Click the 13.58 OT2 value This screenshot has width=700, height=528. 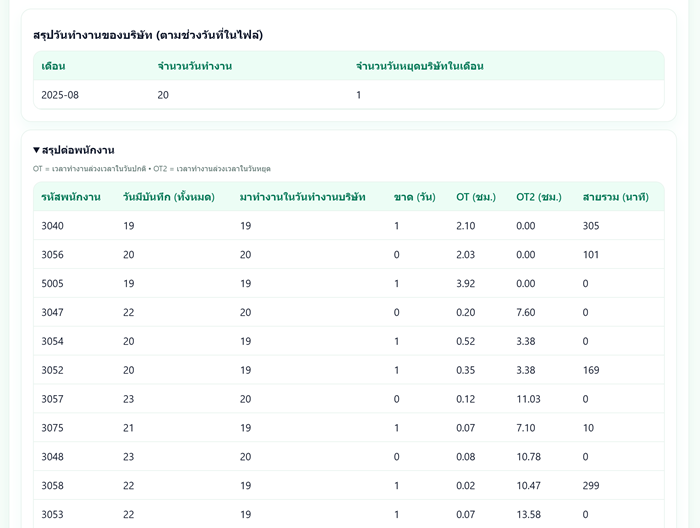click(528, 515)
